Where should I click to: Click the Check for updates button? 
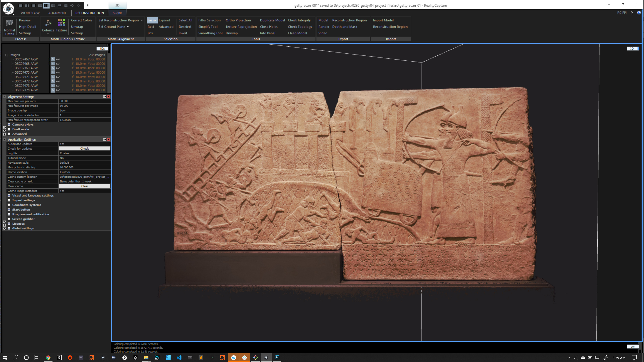pos(85,149)
